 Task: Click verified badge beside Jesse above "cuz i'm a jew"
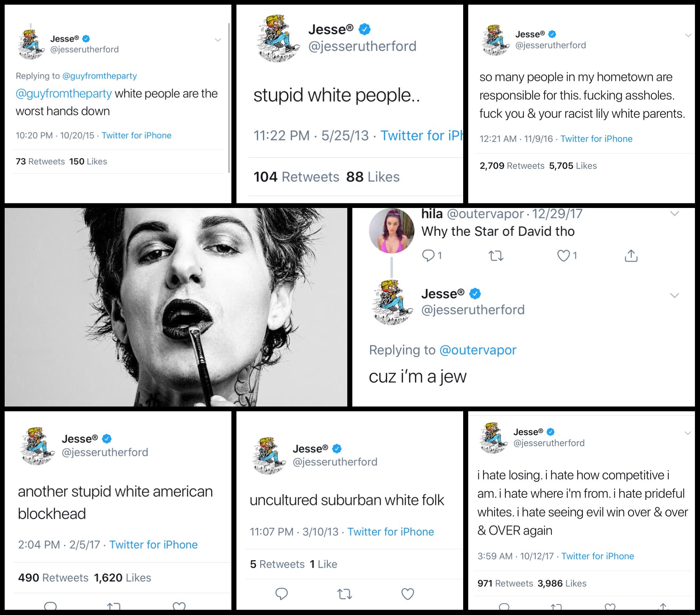475,294
